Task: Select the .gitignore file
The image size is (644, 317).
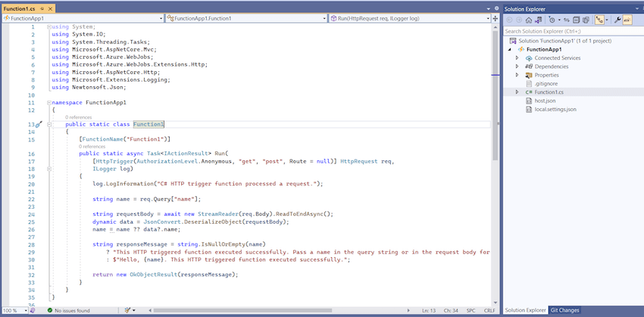Action: coord(546,84)
